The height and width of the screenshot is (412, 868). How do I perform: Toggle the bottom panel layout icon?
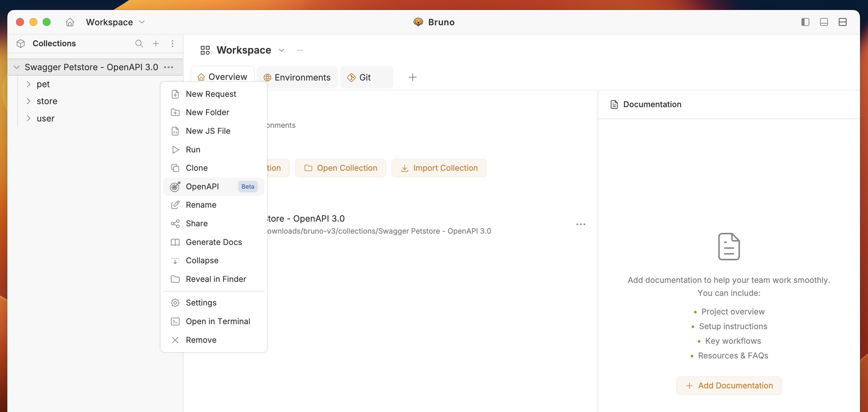pyautogui.click(x=824, y=22)
